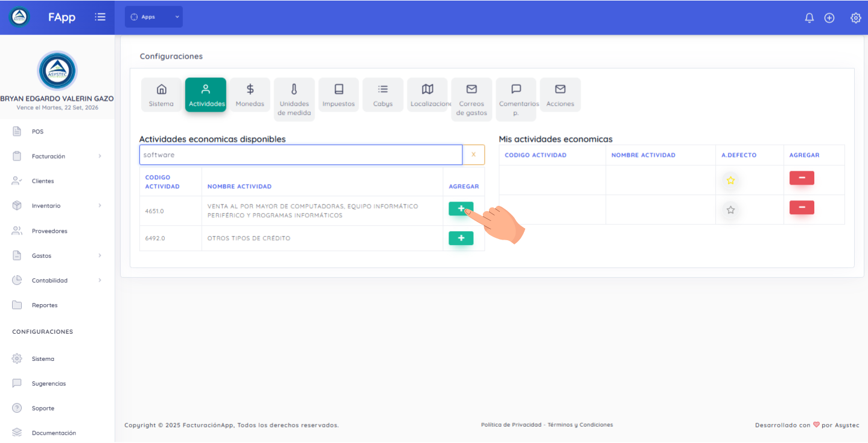Expand the Inventario sidebar submenu
Image resolution: width=868 pixels, height=443 pixels.
[57, 206]
